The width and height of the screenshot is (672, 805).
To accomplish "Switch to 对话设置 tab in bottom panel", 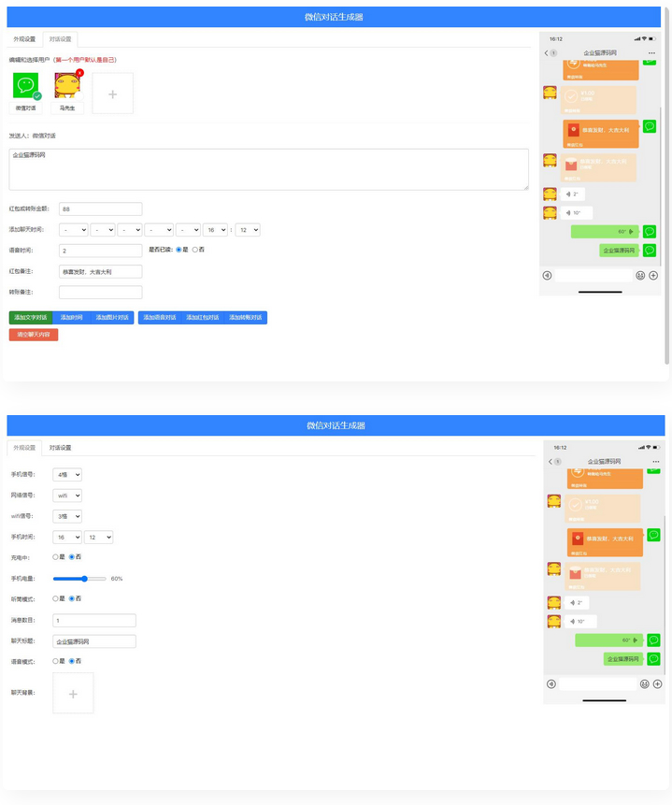I will point(60,448).
